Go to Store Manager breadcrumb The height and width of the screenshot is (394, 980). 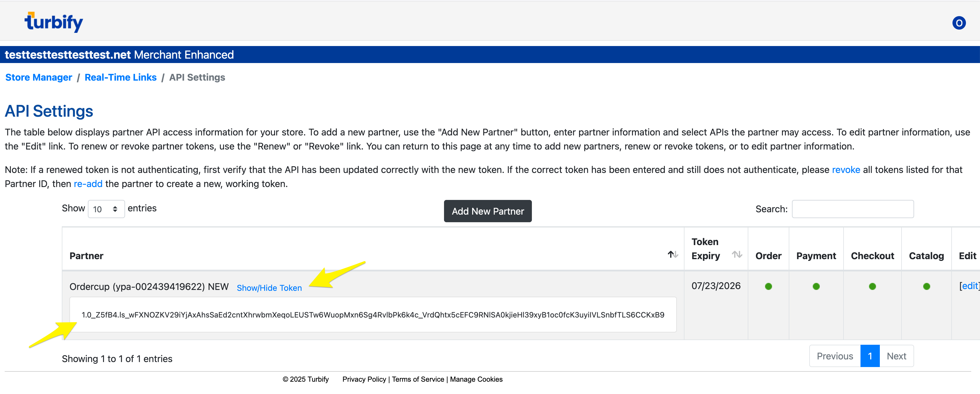[x=38, y=77]
